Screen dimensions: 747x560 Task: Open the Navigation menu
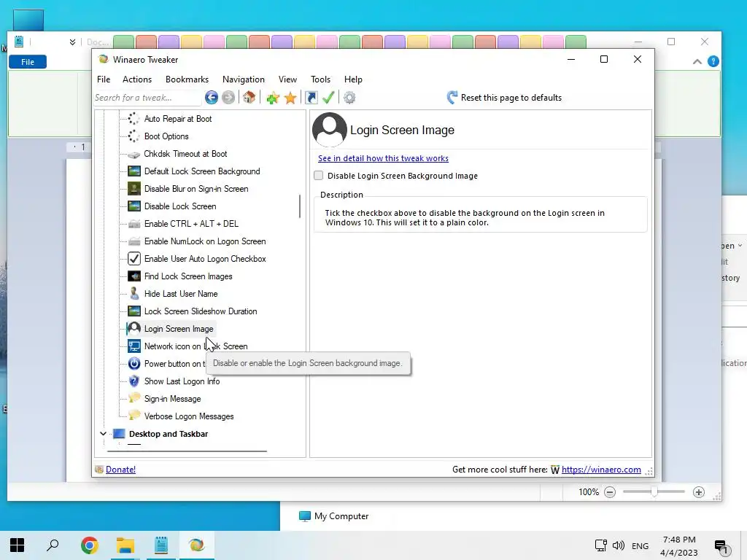(x=244, y=79)
